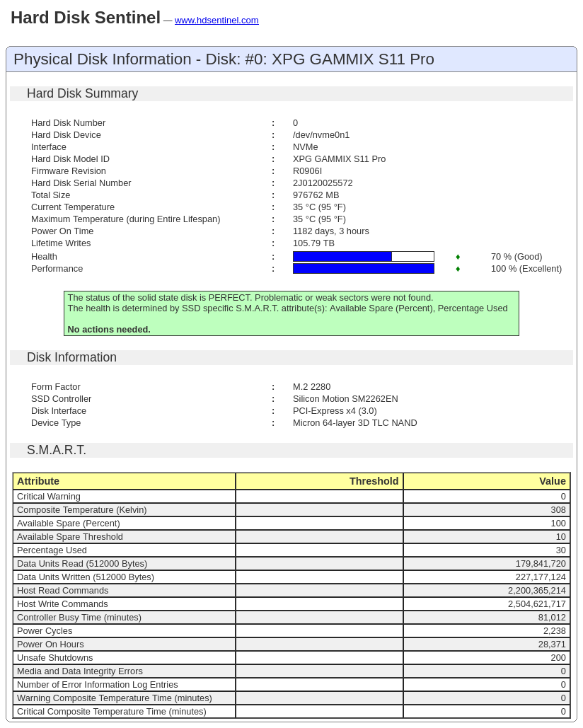Click the Available Spare (Percent) attribute
This screenshot has width=583, height=728.
(x=68, y=524)
